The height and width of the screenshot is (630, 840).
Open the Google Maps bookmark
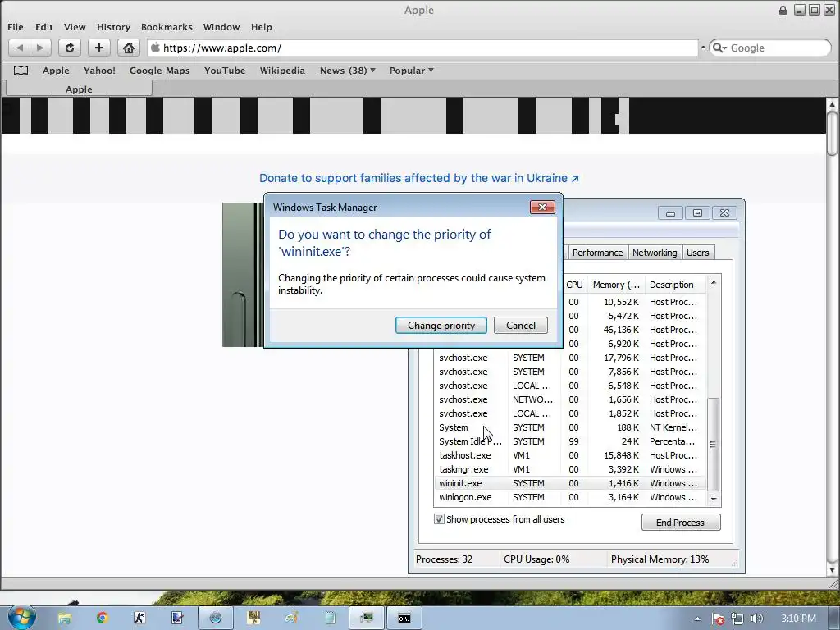click(x=160, y=71)
